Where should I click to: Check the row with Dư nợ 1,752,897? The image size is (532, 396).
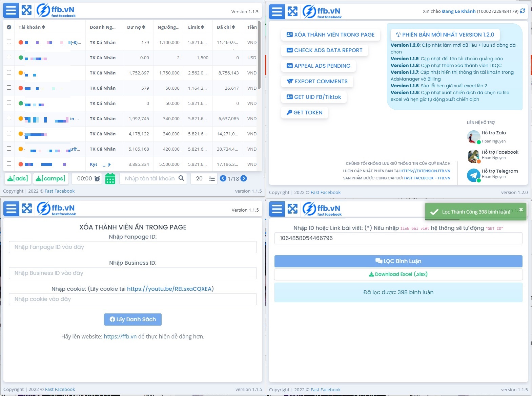[x=9, y=72]
